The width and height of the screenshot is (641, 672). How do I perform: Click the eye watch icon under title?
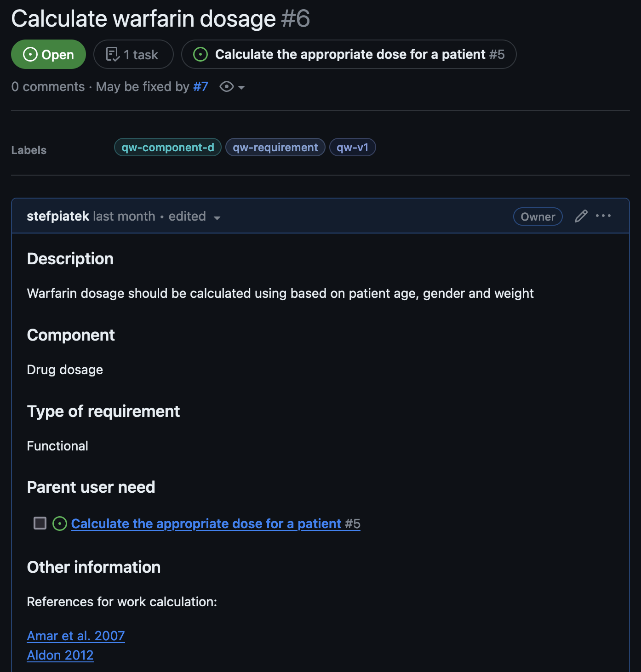point(227,86)
